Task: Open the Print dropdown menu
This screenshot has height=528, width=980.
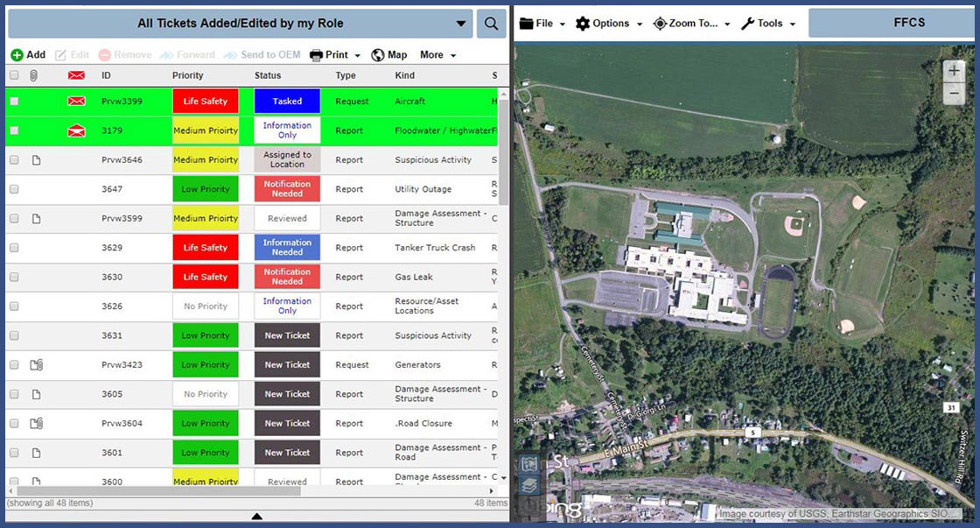Action: point(335,55)
